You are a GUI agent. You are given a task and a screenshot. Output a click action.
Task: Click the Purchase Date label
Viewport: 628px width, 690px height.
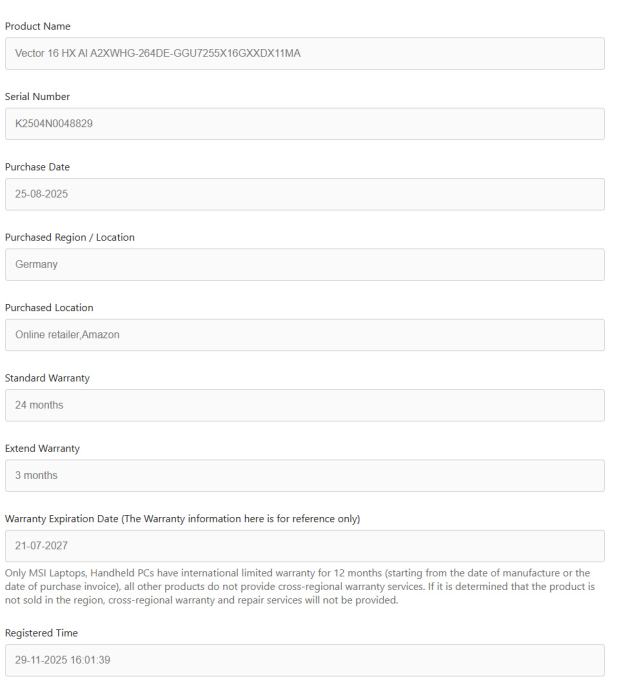(38, 166)
